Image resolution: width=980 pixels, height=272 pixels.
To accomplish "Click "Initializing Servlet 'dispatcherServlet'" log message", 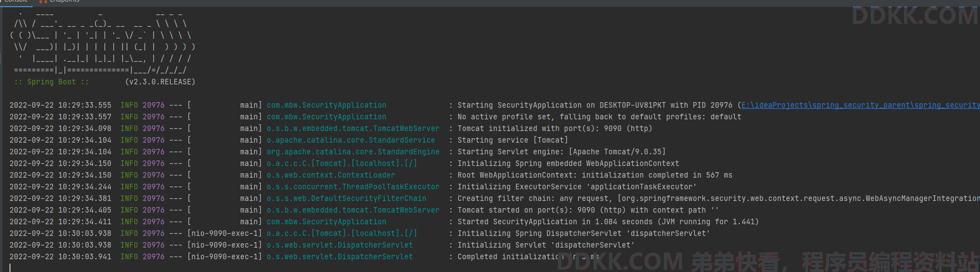I will tap(546, 245).
